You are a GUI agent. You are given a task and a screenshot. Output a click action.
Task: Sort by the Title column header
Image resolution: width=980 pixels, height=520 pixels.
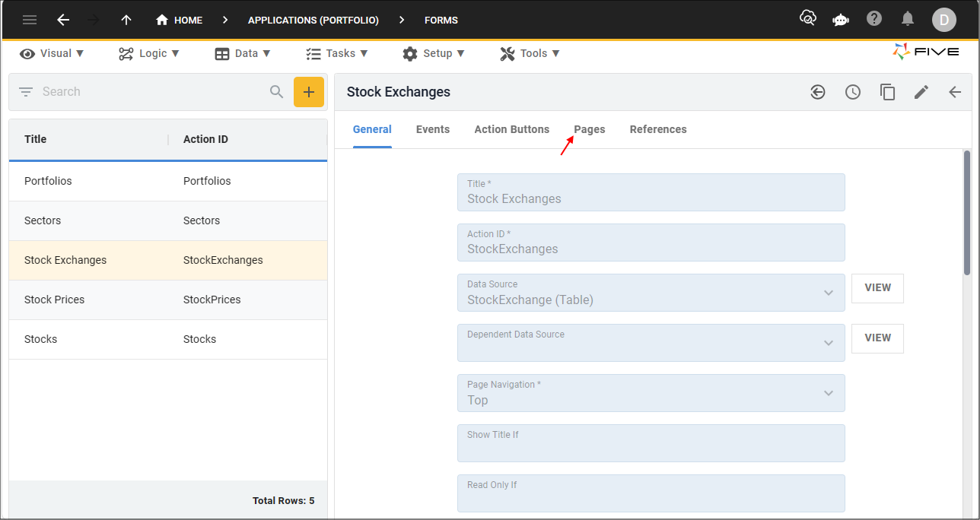click(35, 139)
